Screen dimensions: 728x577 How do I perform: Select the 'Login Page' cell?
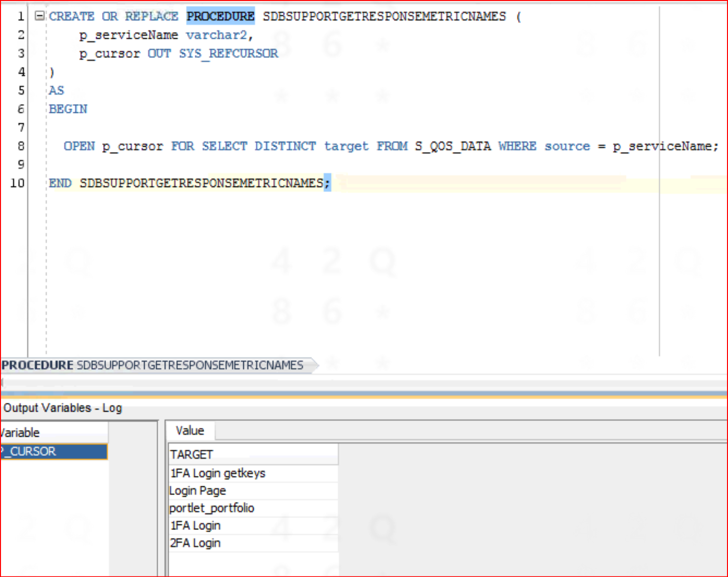(x=253, y=491)
